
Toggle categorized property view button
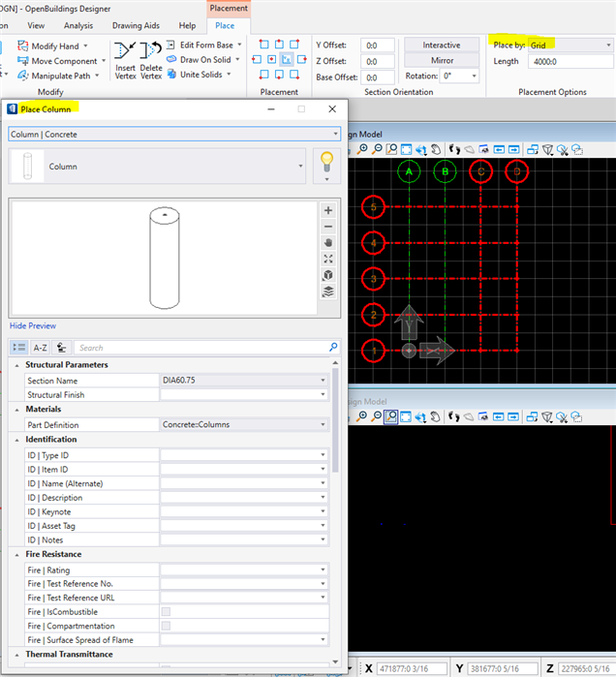[x=19, y=347]
